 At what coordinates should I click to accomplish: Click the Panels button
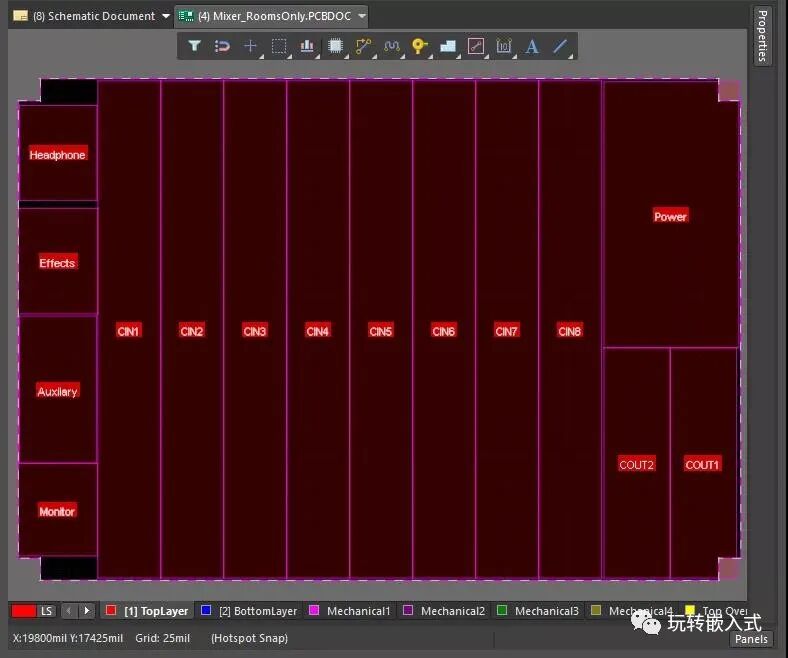(751, 639)
